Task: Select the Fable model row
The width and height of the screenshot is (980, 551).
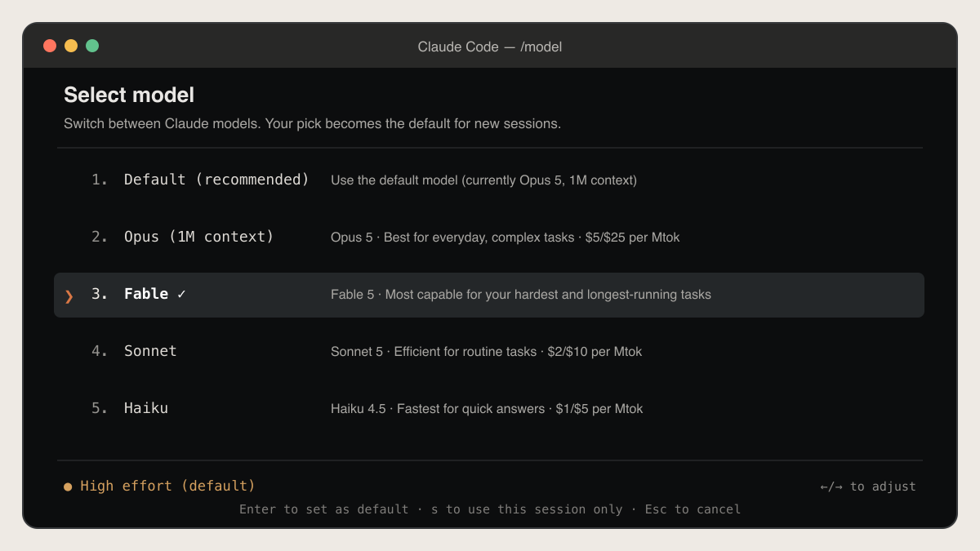Action: tap(489, 295)
